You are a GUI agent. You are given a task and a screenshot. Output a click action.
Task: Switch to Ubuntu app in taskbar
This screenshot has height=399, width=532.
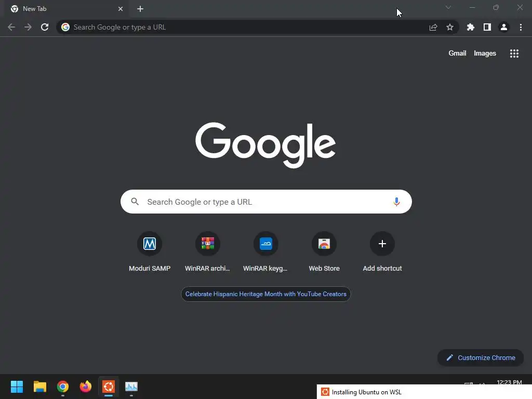click(109, 387)
